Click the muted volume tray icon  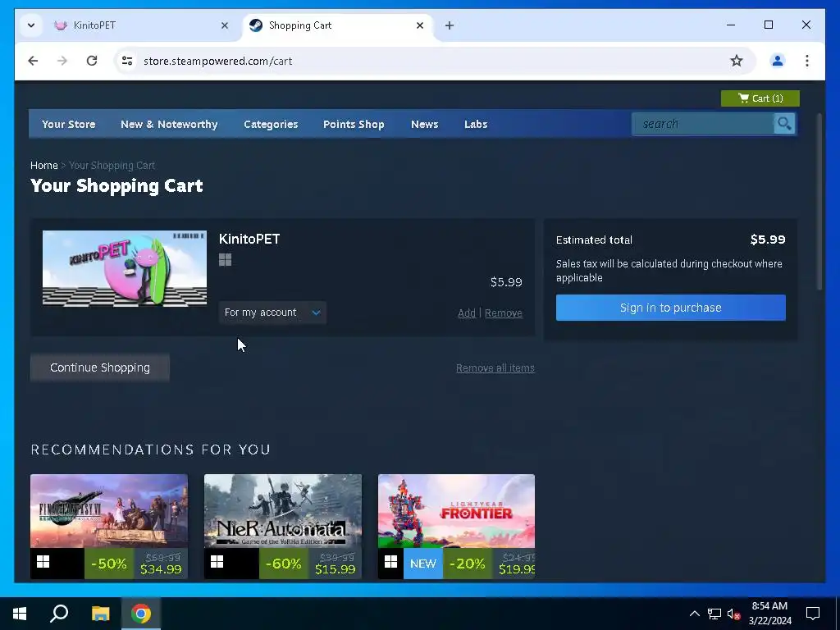tap(734, 614)
